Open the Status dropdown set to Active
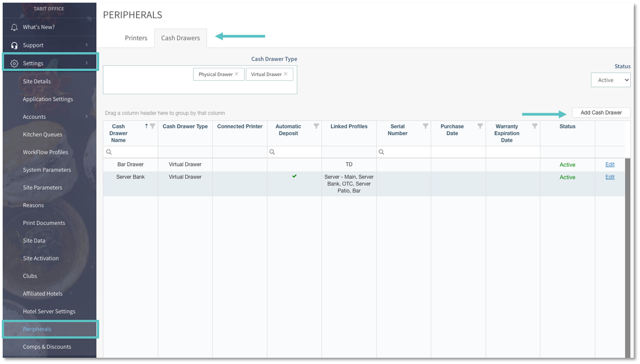The width and height of the screenshot is (640, 364). 610,80
